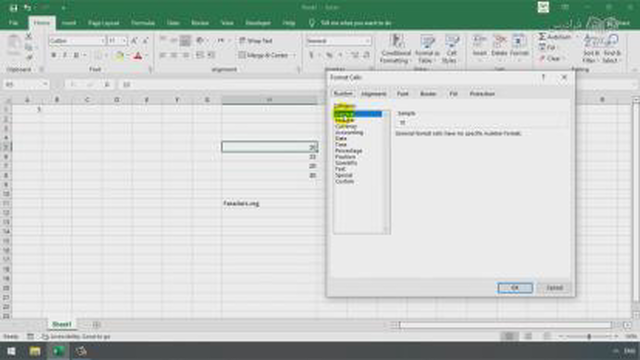640x360 pixels.
Task: Open the font name dropdown
Action: tap(102, 40)
